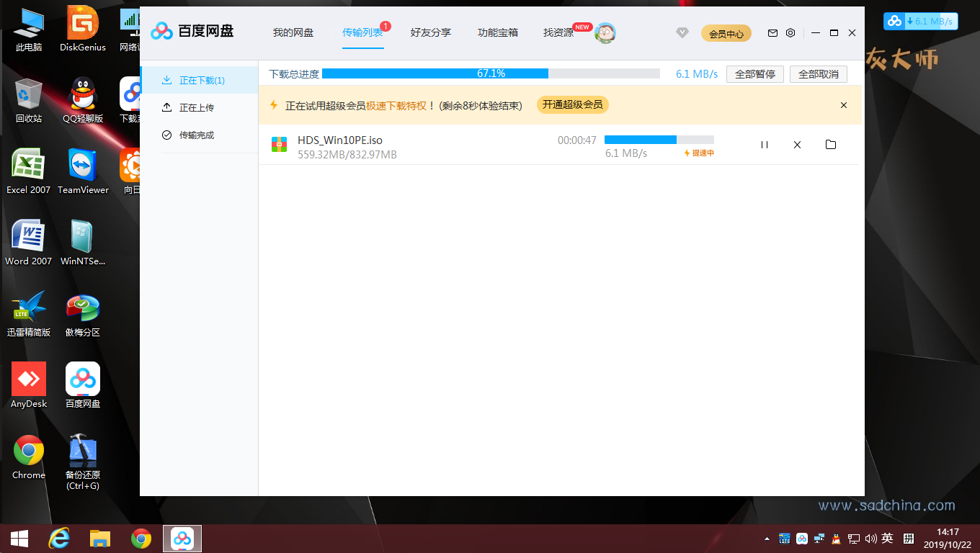Open the settings hexagon icon

(790, 33)
